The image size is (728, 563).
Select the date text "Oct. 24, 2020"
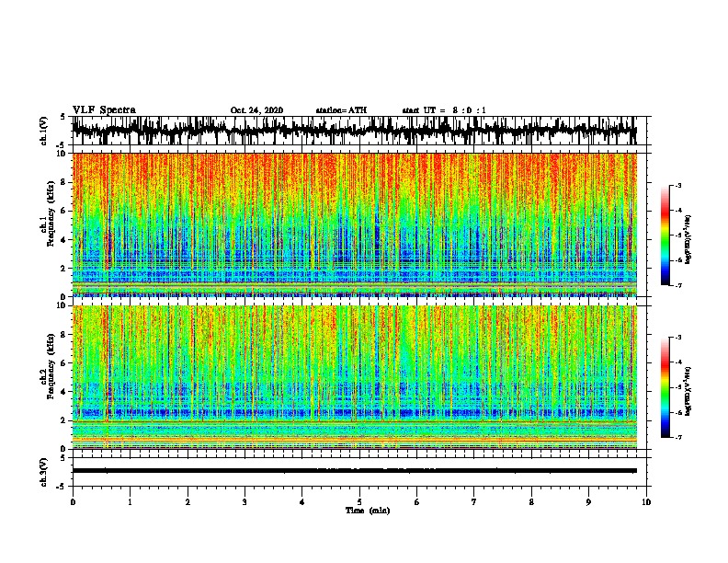(x=256, y=110)
